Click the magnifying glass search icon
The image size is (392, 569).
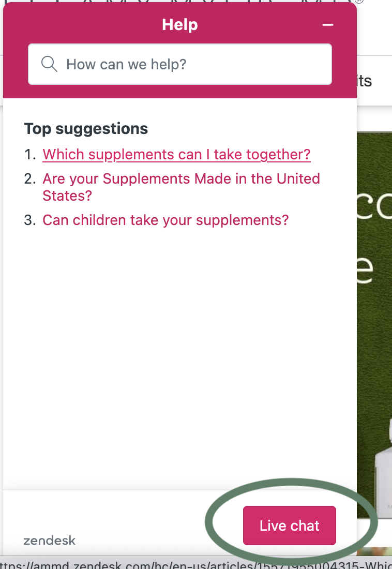pos(49,64)
